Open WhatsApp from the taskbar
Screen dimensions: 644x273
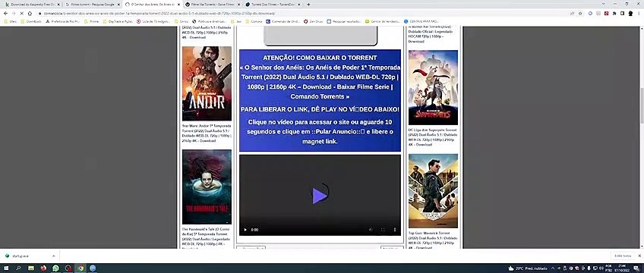56,268
